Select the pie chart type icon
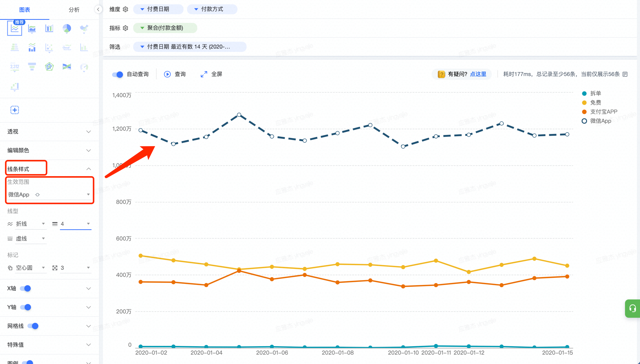 pyautogui.click(x=67, y=28)
